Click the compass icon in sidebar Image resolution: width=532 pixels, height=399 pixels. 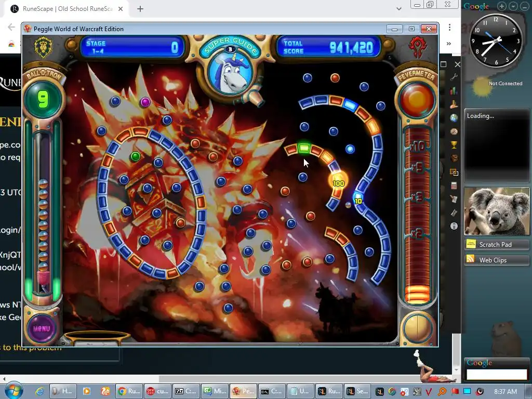pyautogui.click(x=454, y=131)
